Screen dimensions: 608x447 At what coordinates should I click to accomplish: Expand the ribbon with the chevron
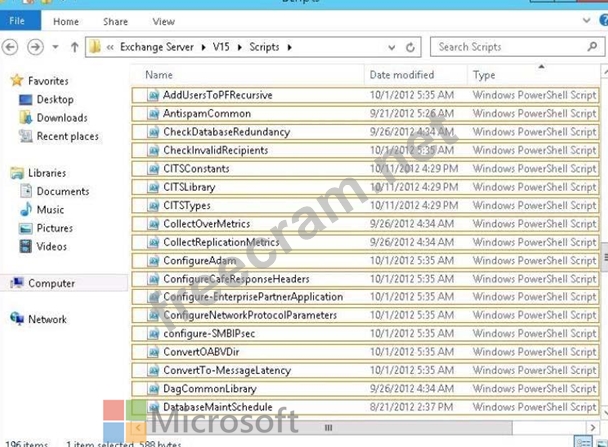coord(587,21)
